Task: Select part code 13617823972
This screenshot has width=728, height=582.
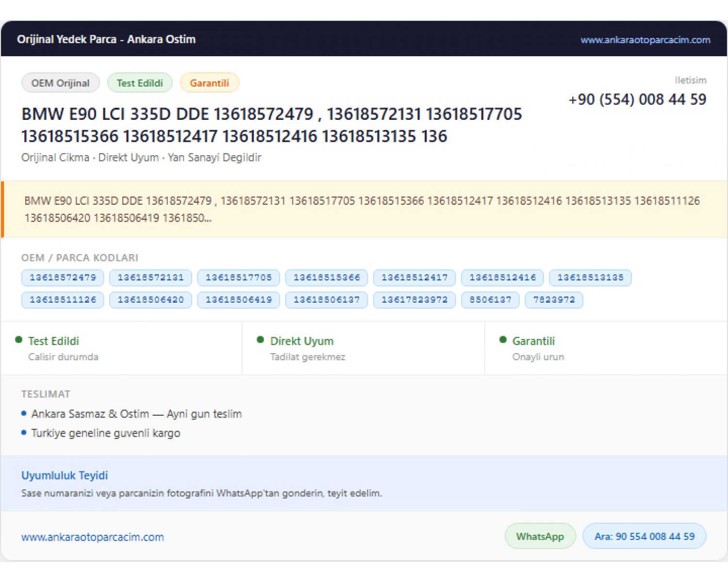Action: coord(414,300)
